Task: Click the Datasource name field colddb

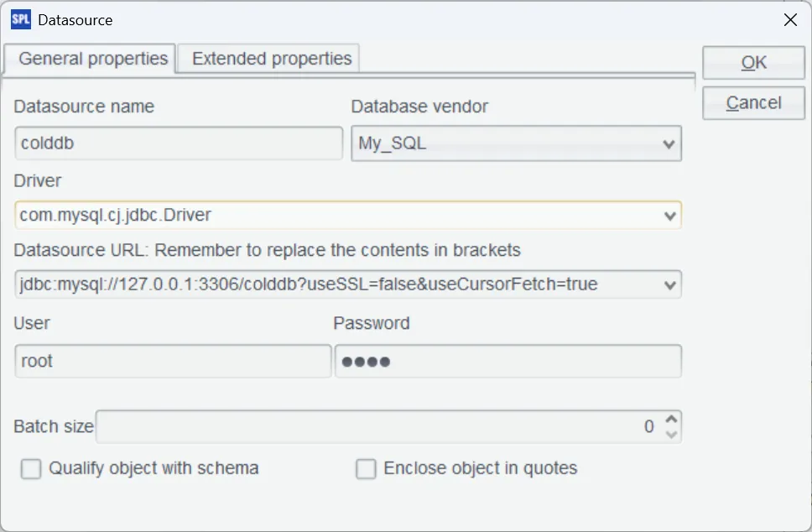Action: pos(179,143)
